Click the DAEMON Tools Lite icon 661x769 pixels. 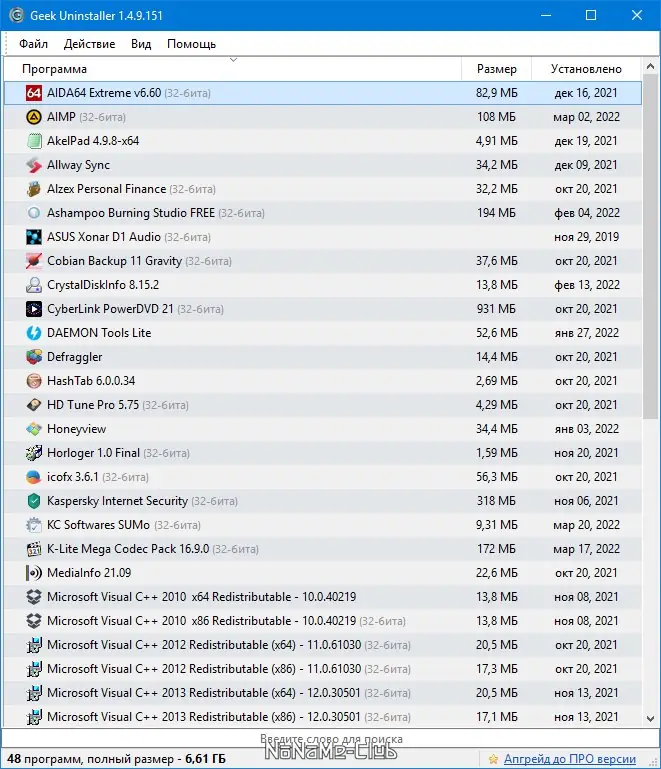coord(34,333)
